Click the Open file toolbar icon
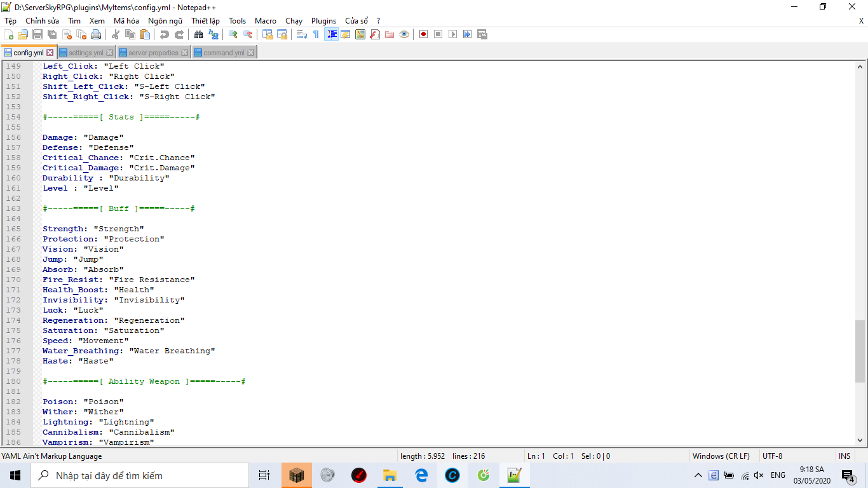Image resolution: width=868 pixels, height=488 pixels. [x=23, y=34]
